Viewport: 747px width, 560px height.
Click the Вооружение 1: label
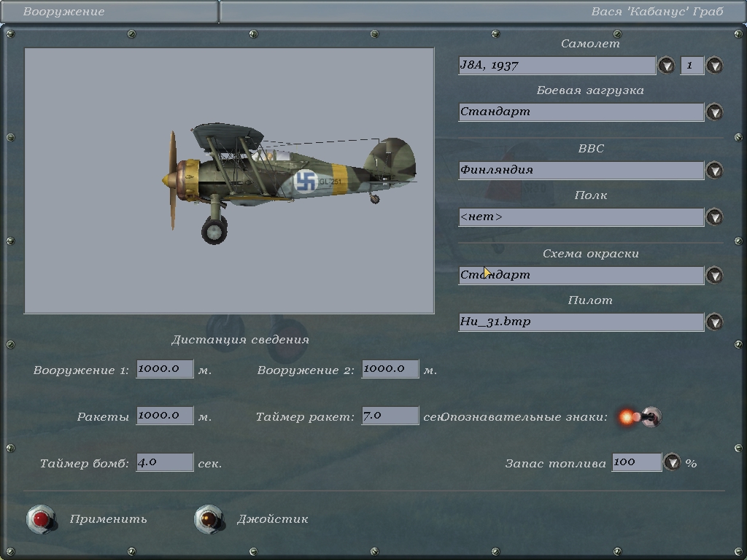[81, 370]
